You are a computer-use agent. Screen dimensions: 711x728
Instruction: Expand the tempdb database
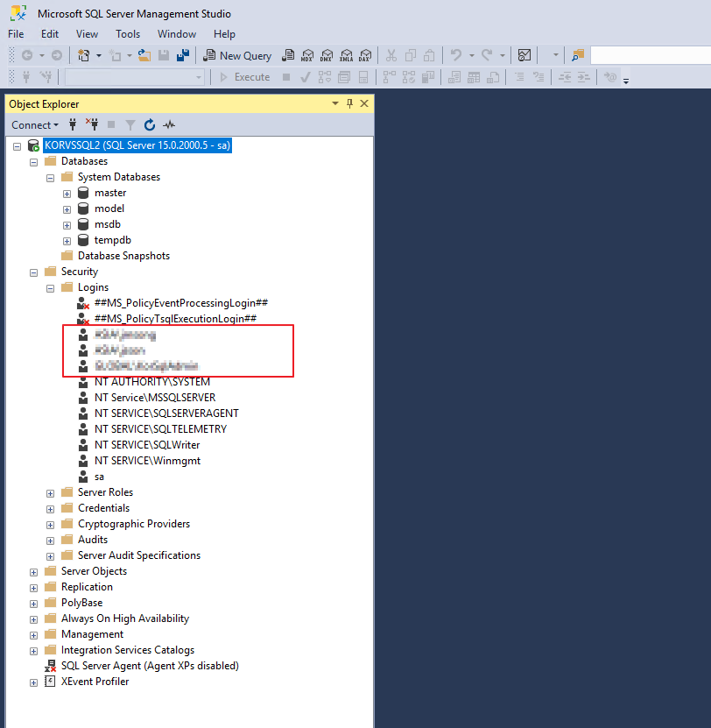click(x=67, y=242)
